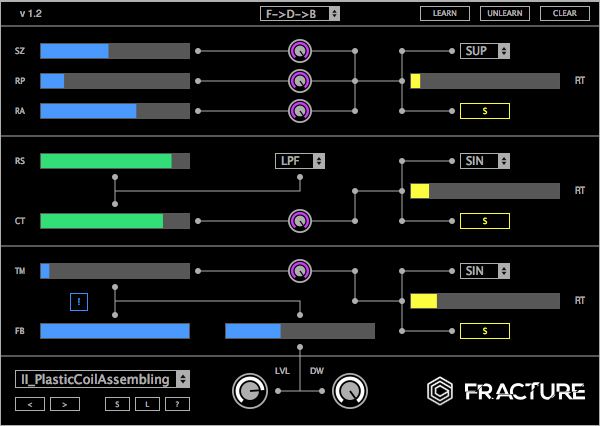The width and height of the screenshot is (600, 426).
Task: Toggle the yellow S button in middle section
Action: [484, 220]
